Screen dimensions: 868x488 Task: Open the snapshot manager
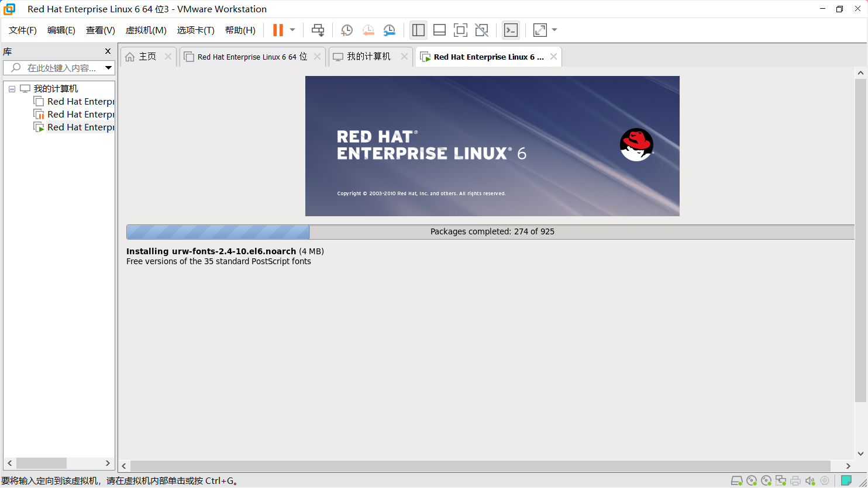389,30
